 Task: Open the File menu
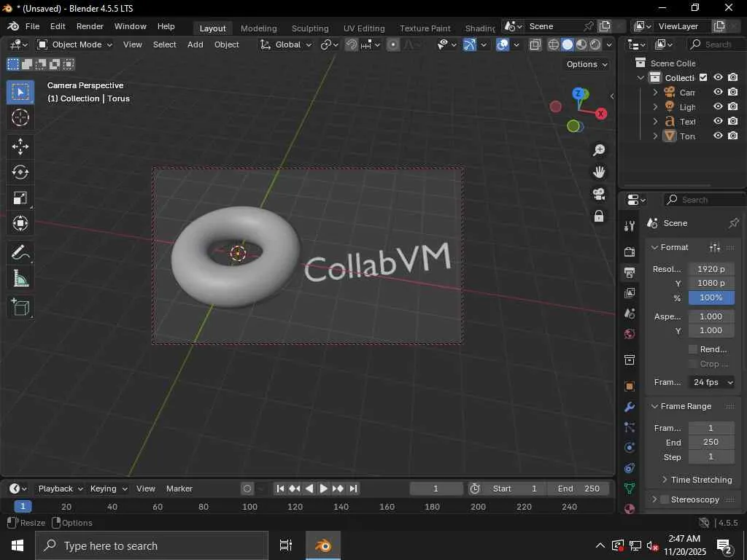click(32, 26)
